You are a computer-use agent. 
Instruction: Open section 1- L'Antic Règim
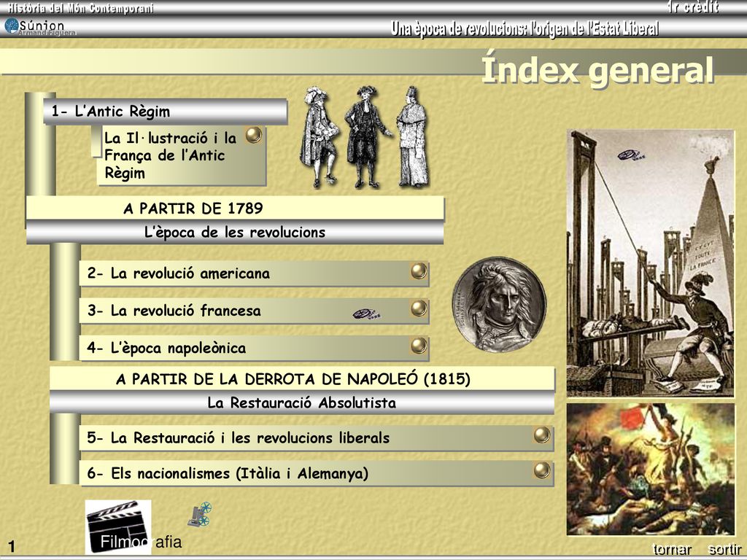(x=166, y=112)
